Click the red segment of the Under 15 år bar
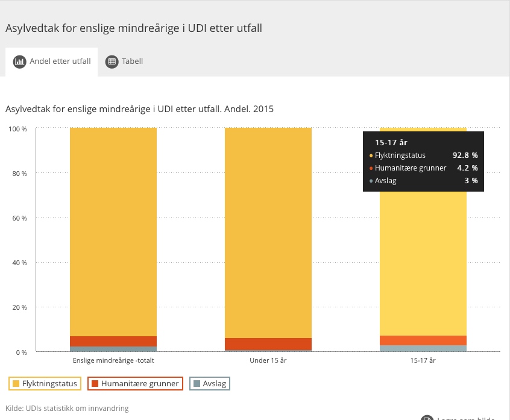Image resolution: width=510 pixels, height=420 pixels. coord(268,343)
